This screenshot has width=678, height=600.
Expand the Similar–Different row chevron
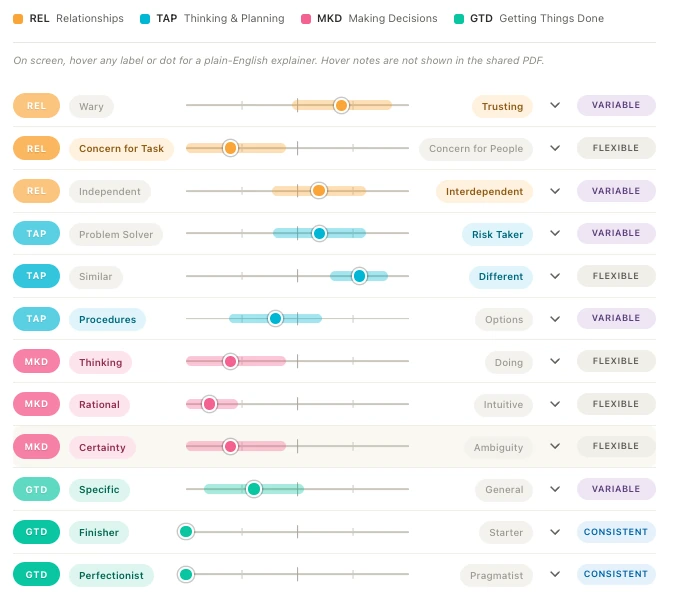pyautogui.click(x=555, y=276)
